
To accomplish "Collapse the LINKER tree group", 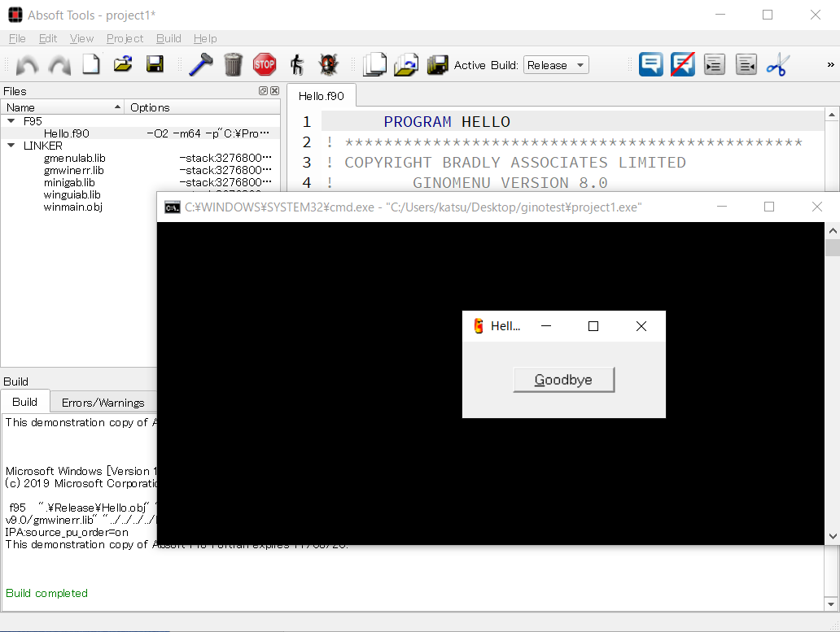I will (x=11, y=146).
